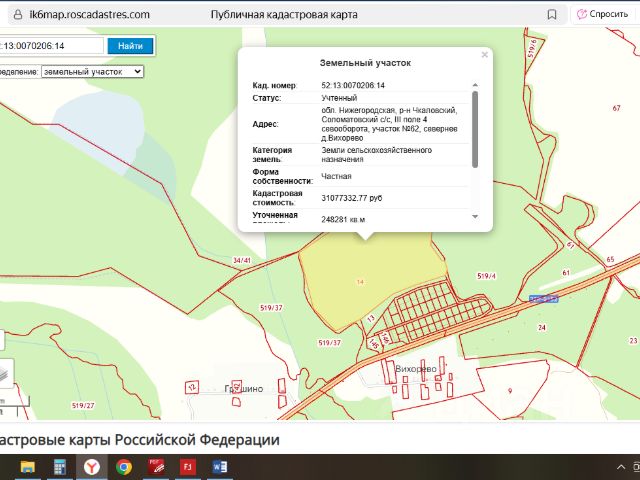
Task: Click the Спросить button in browser bar
Action: [x=602, y=14]
